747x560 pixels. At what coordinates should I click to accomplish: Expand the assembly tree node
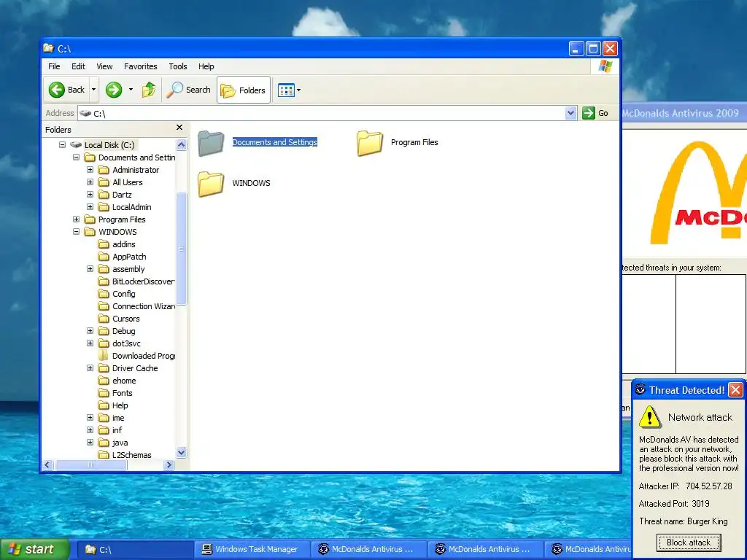[x=90, y=268]
